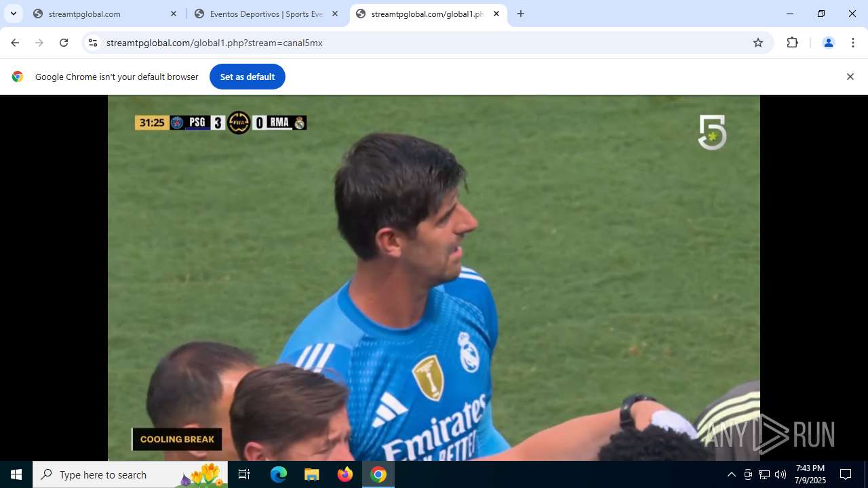Bookmark this page with star icon
The width and height of the screenshot is (868, 488).
pos(758,43)
